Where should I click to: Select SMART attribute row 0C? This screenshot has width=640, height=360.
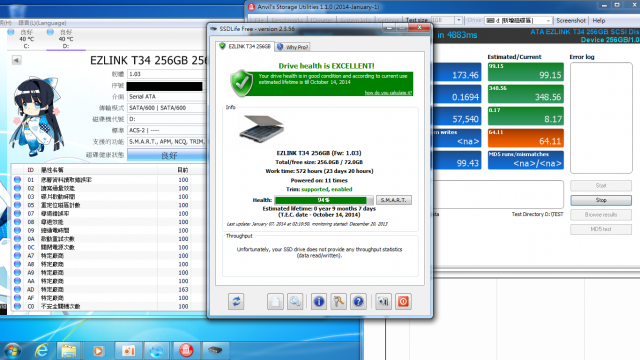[x=109, y=247]
